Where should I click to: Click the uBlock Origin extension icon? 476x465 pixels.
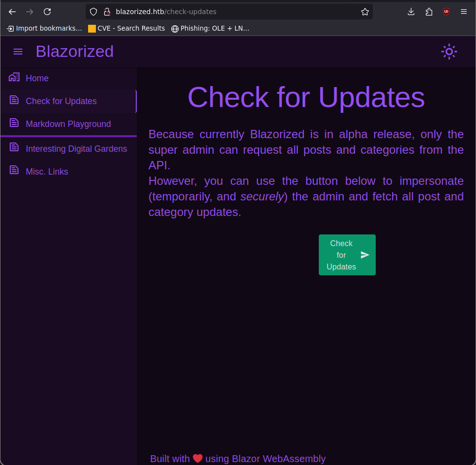click(446, 12)
